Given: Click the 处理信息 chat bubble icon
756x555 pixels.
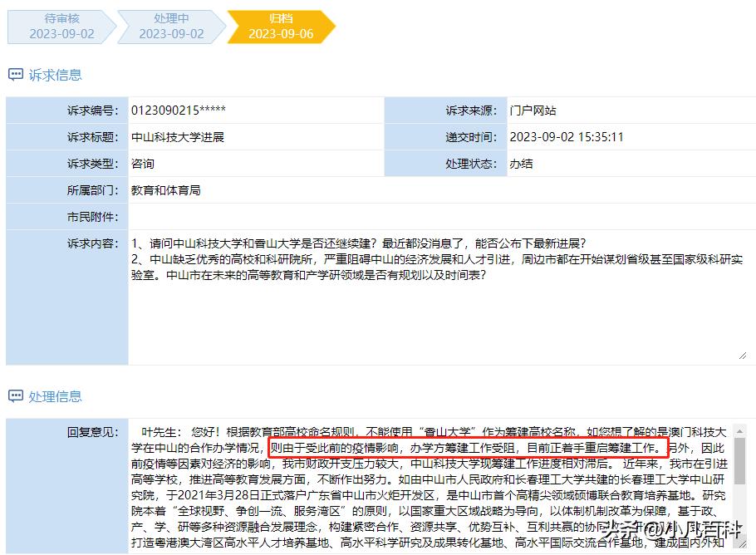Looking at the screenshot, I should click(16, 396).
